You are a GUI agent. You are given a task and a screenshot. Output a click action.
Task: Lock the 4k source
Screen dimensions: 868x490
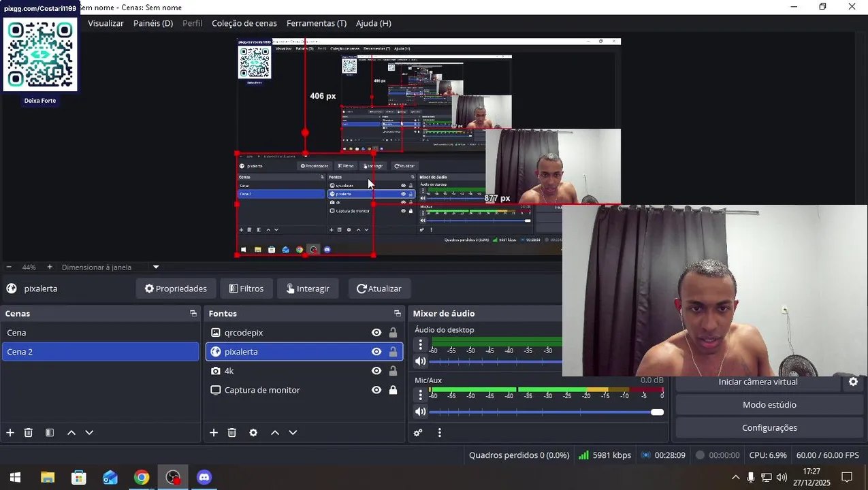393,371
